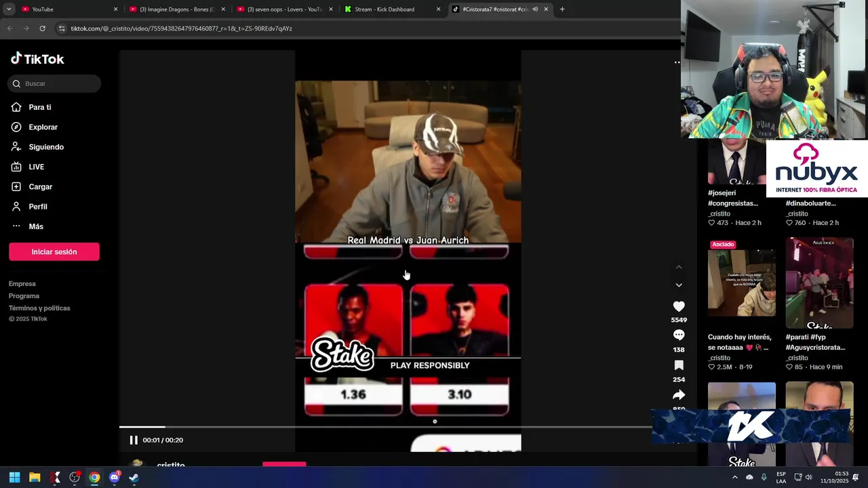Screen dimensions: 868x488
Task: Open Steam from the taskbar
Action: point(134,477)
